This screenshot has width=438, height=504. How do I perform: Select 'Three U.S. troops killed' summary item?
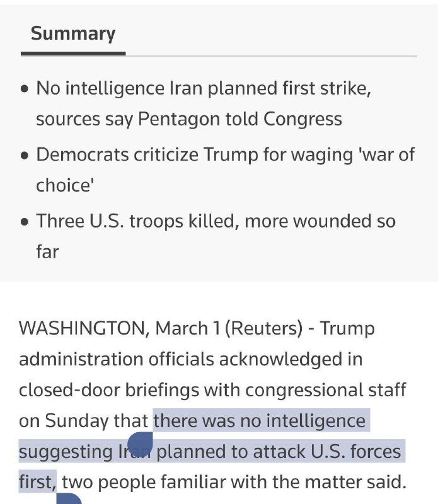point(139,221)
